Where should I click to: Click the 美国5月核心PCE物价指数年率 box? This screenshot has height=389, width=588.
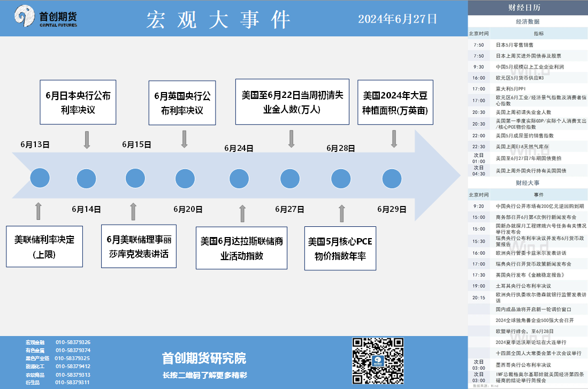pyautogui.click(x=340, y=248)
